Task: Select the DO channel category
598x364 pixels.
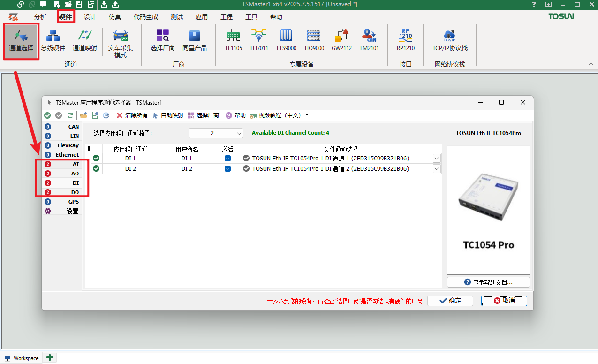Action: pos(62,192)
